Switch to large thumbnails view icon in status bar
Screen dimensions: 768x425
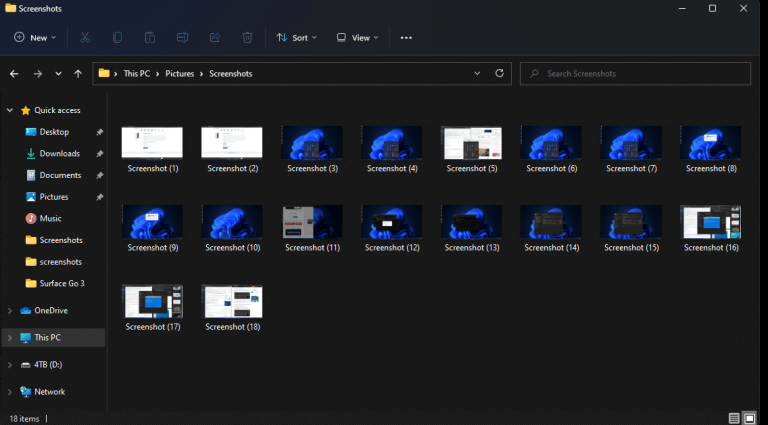(749, 419)
